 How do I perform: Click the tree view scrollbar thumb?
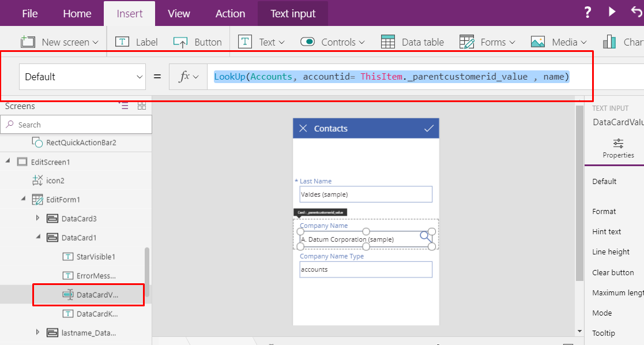pyautogui.click(x=146, y=272)
